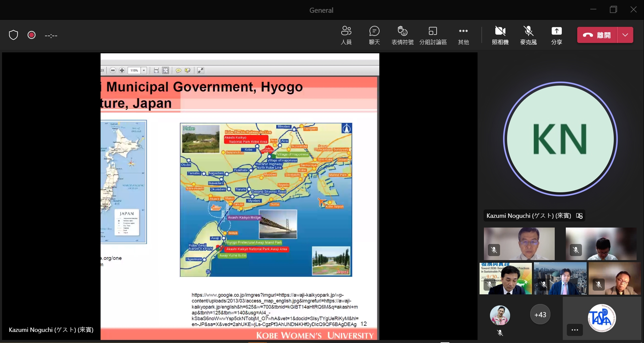This screenshot has width=644, height=343.
Task: Open the Chat (聊天) panel
Action: point(374,35)
